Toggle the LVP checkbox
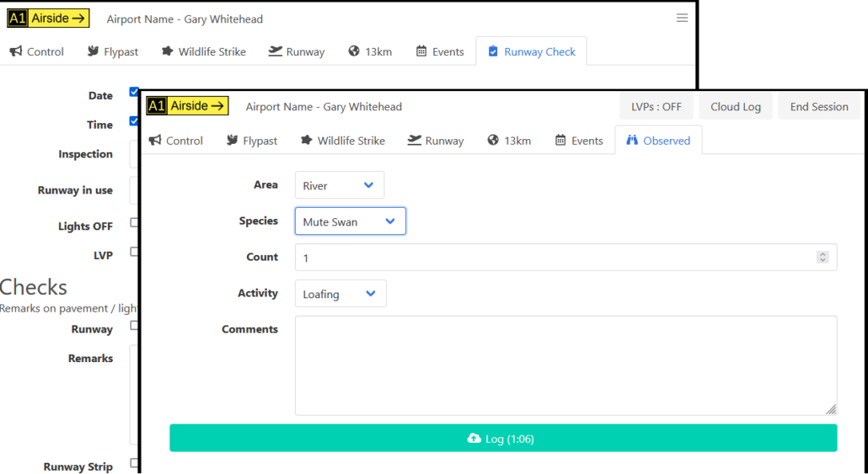The width and height of the screenshot is (868, 474). tap(134, 252)
